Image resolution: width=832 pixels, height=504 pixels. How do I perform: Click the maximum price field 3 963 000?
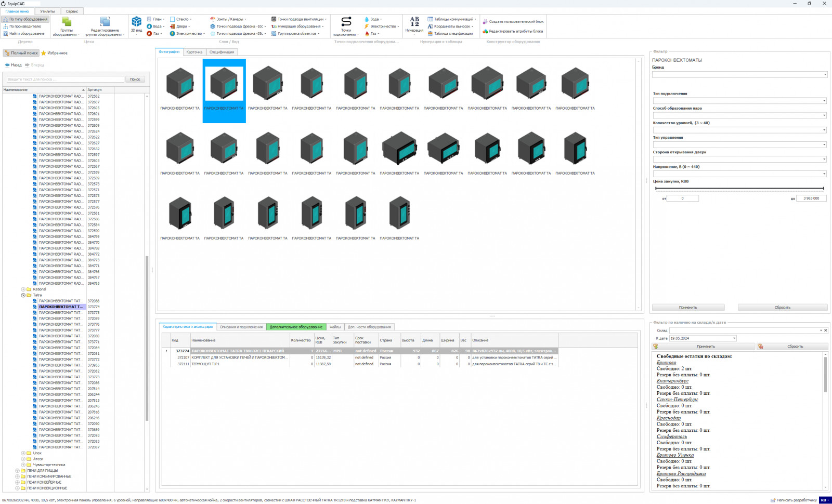tap(811, 198)
